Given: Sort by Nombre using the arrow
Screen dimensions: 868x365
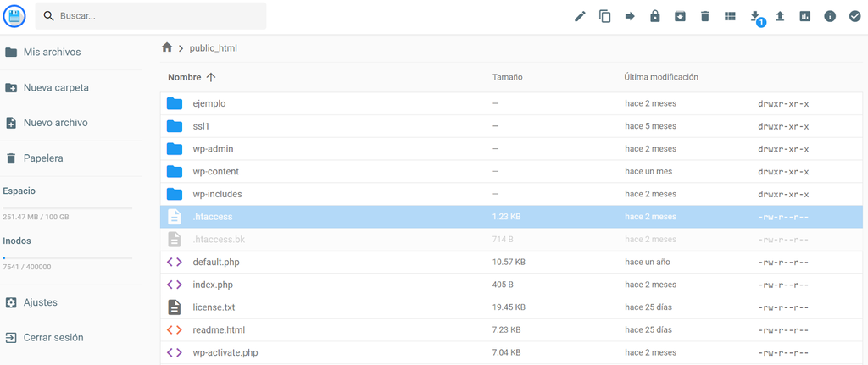Looking at the screenshot, I should [x=210, y=77].
